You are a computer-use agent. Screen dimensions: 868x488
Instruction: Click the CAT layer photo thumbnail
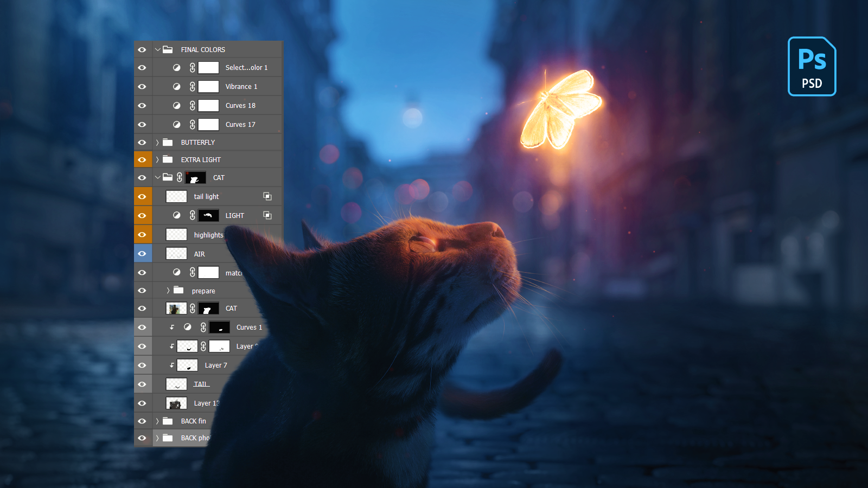[x=176, y=309]
